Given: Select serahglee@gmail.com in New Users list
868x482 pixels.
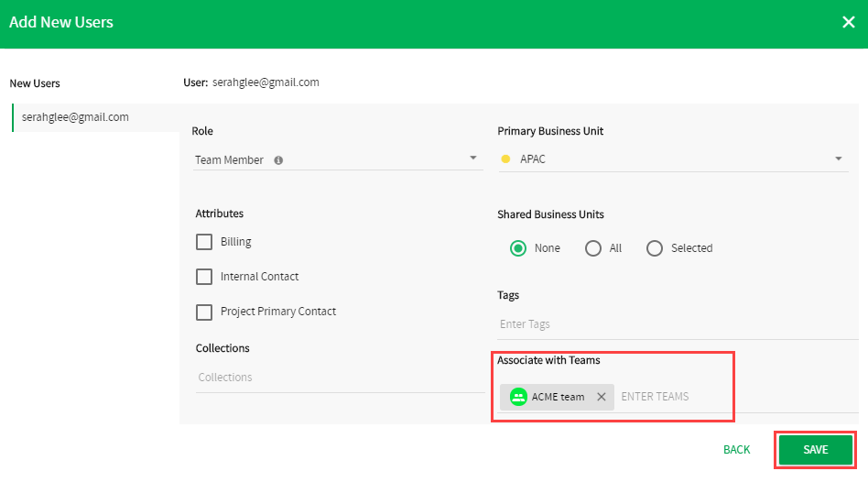Looking at the screenshot, I should (96, 117).
